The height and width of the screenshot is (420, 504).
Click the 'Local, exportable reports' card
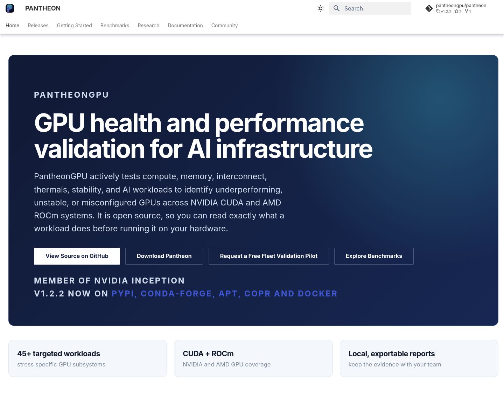[419, 358]
